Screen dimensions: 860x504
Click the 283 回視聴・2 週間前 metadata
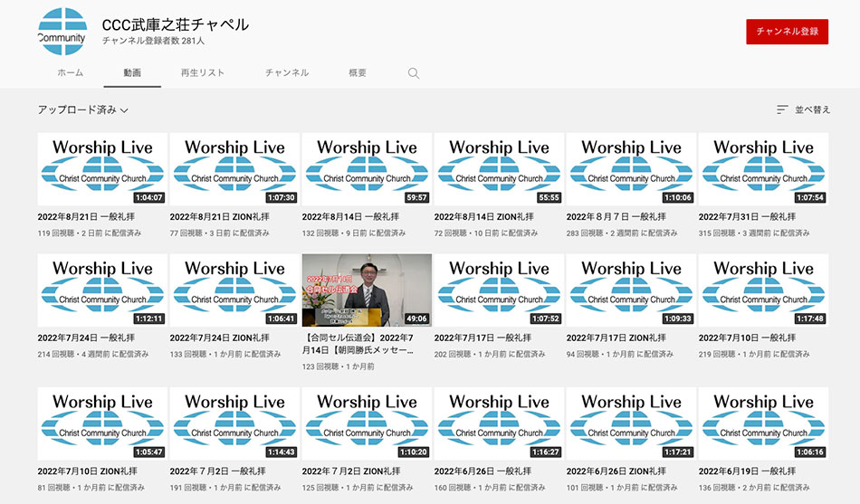click(x=621, y=233)
